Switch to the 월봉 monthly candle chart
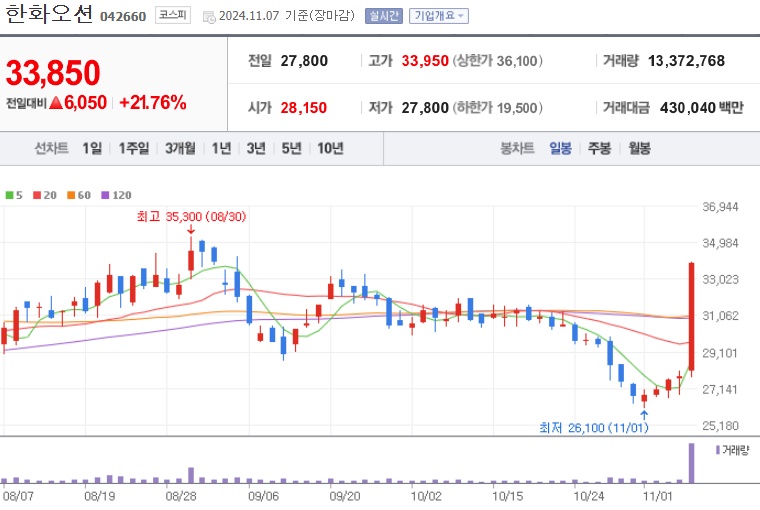 coord(639,148)
